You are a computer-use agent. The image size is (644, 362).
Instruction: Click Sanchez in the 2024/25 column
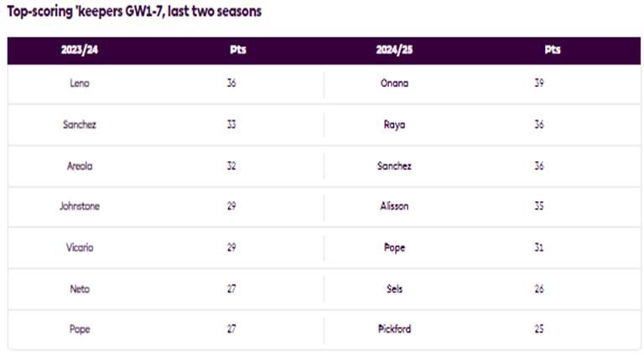click(x=394, y=166)
